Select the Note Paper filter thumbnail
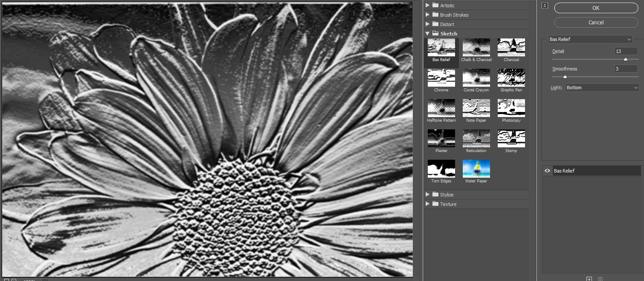 pos(476,108)
